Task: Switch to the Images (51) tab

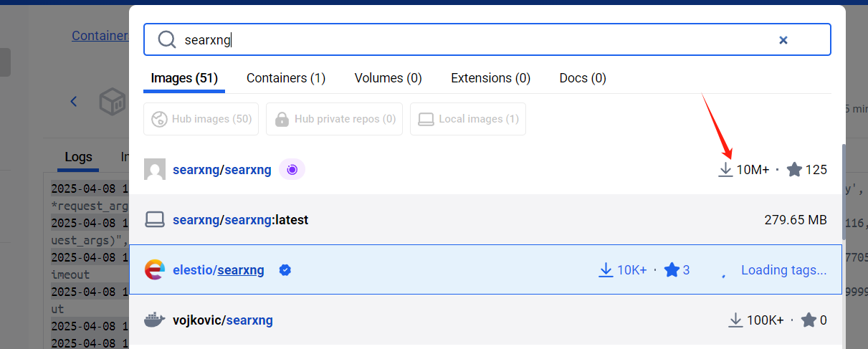Action: (184, 78)
